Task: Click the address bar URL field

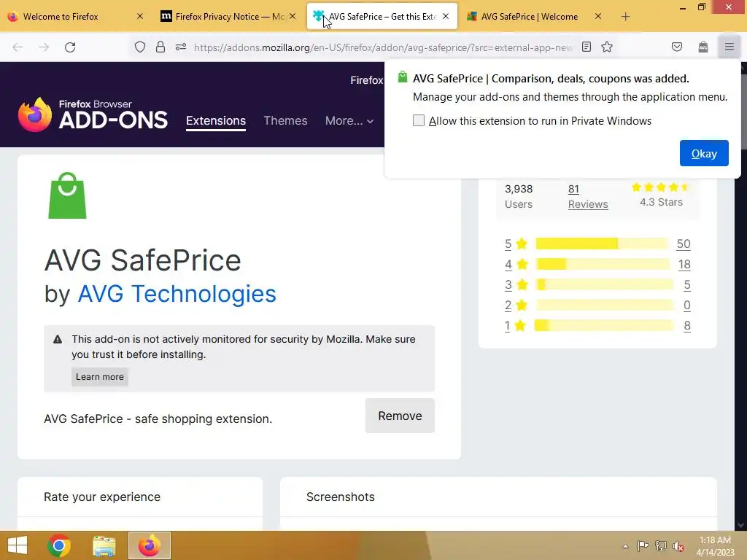Action: [x=384, y=47]
